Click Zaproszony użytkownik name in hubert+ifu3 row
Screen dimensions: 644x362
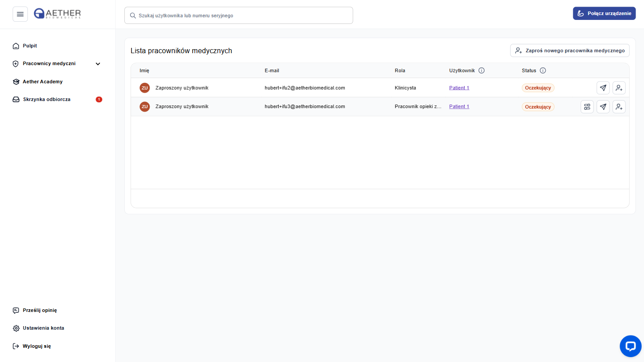click(182, 106)
